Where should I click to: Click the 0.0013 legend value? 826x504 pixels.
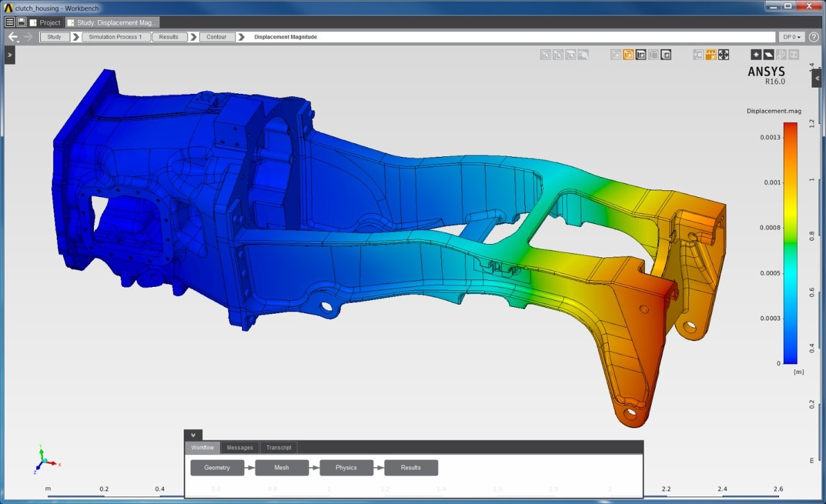771,137
